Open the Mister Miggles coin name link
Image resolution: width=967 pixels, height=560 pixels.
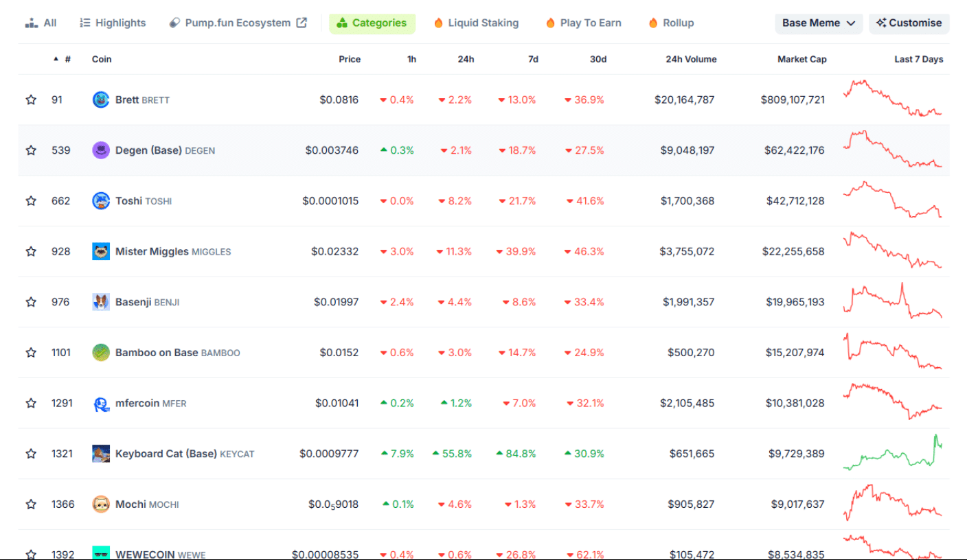[152, 251]
